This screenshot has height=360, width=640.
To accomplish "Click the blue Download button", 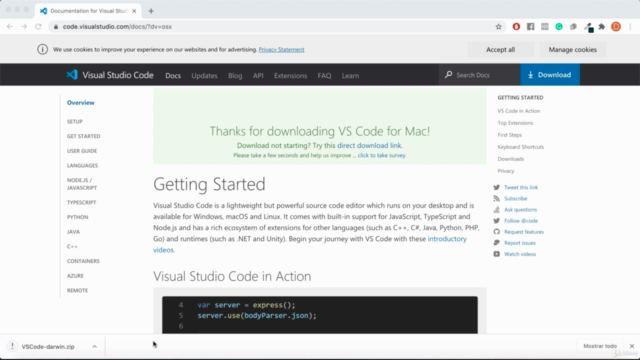I will 550,75.
